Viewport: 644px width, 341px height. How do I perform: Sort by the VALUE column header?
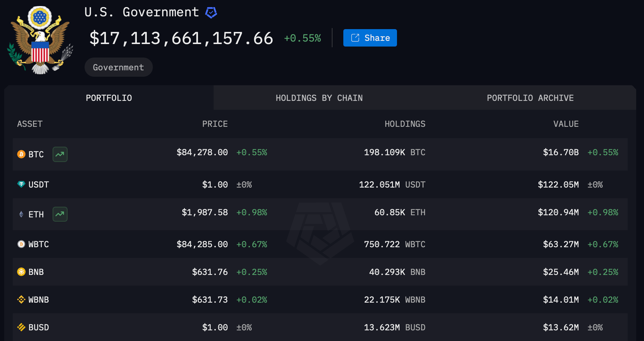point(566,124)
